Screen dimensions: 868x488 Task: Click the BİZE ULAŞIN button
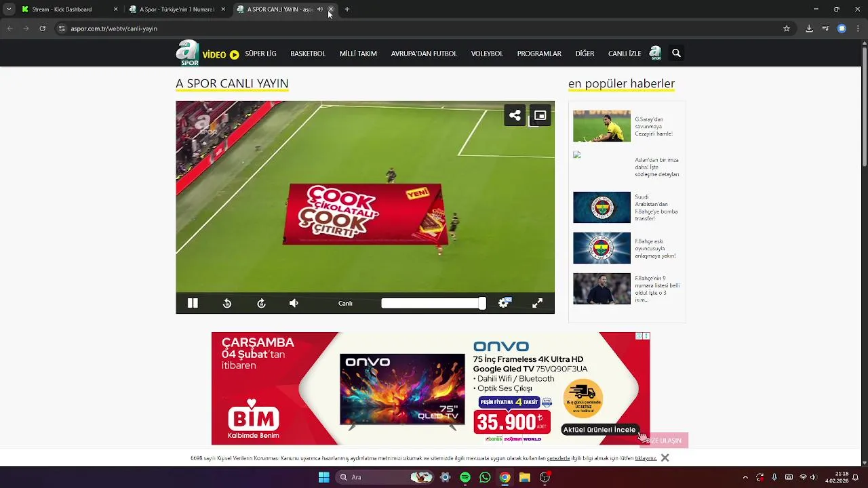coord(664,441)
